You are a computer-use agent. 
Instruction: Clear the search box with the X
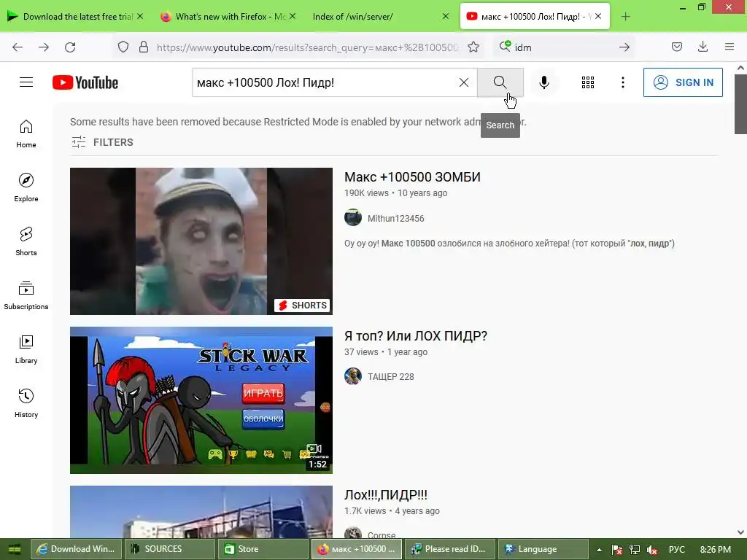pos(463,82)
